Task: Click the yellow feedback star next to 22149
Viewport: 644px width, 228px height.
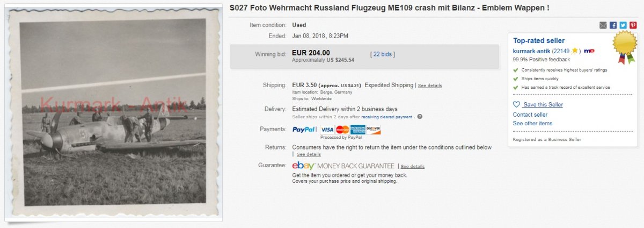Action: pos(574,51)
